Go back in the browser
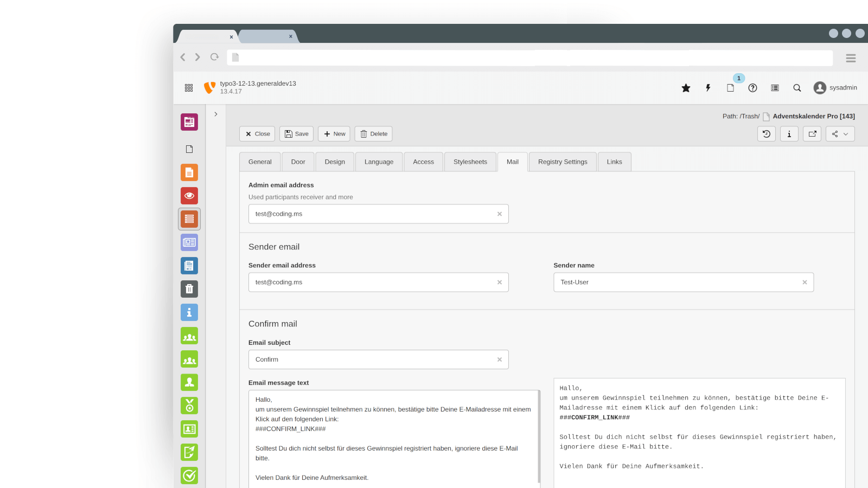The image size is (868, 488). tap(183, 57)
